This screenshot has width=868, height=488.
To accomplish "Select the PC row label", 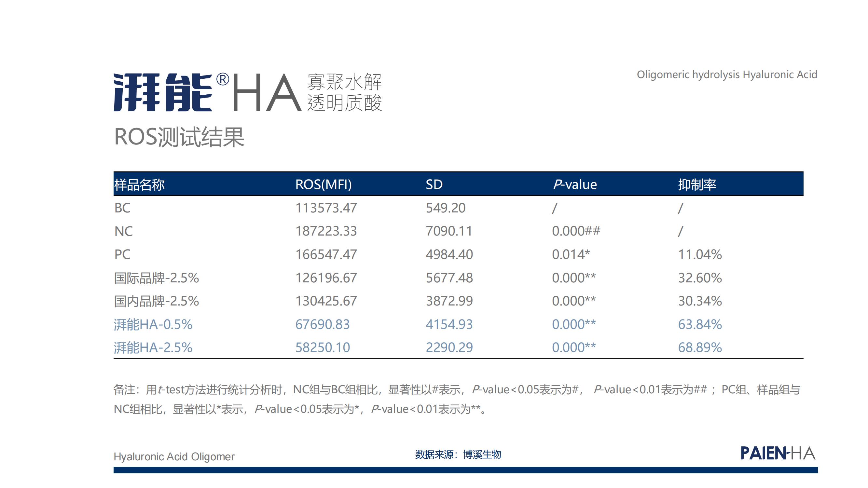I will point(122,254).
